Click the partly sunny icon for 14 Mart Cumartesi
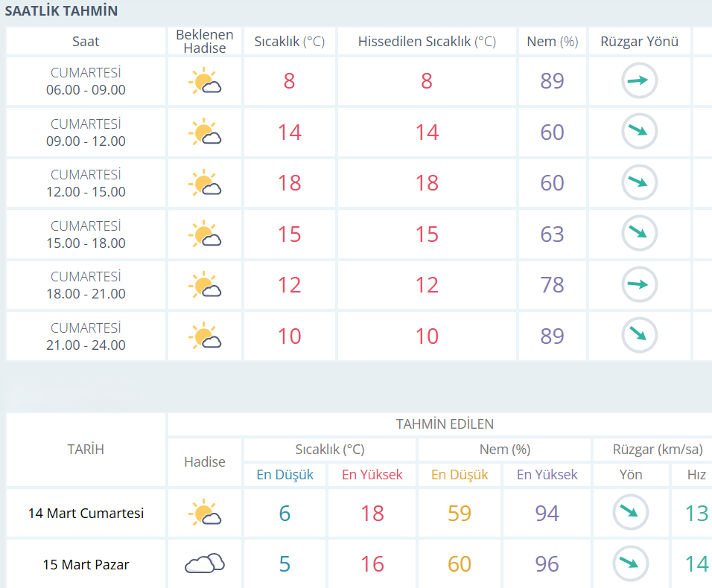Screen dimensions: 712x588 click(204, 514)
